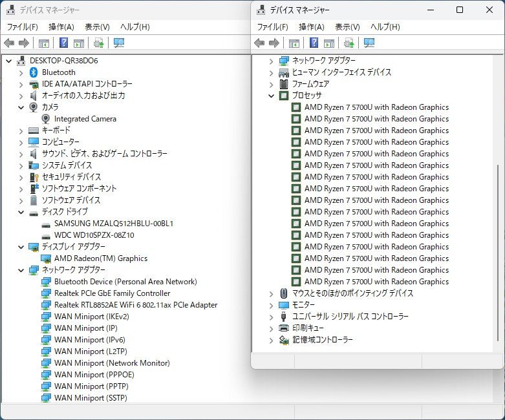The image size is (505, 420).
Task: Select WDC WD10SPZX-08Z10 disk drive
Action: 94,235
